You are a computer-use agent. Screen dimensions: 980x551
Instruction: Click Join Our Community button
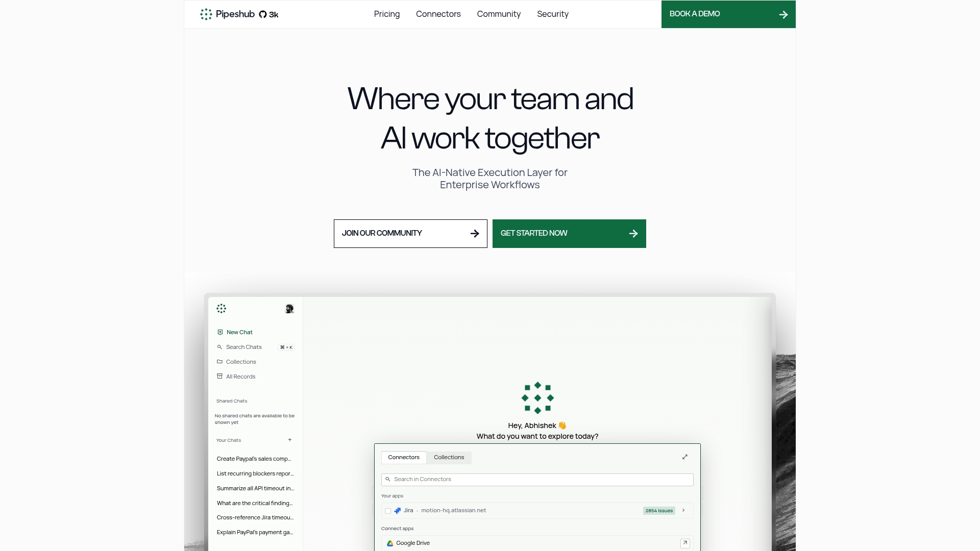[x=410, y=234]
